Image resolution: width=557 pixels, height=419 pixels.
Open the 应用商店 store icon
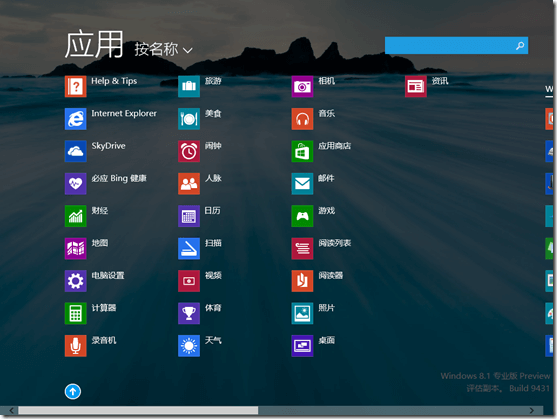302,151
